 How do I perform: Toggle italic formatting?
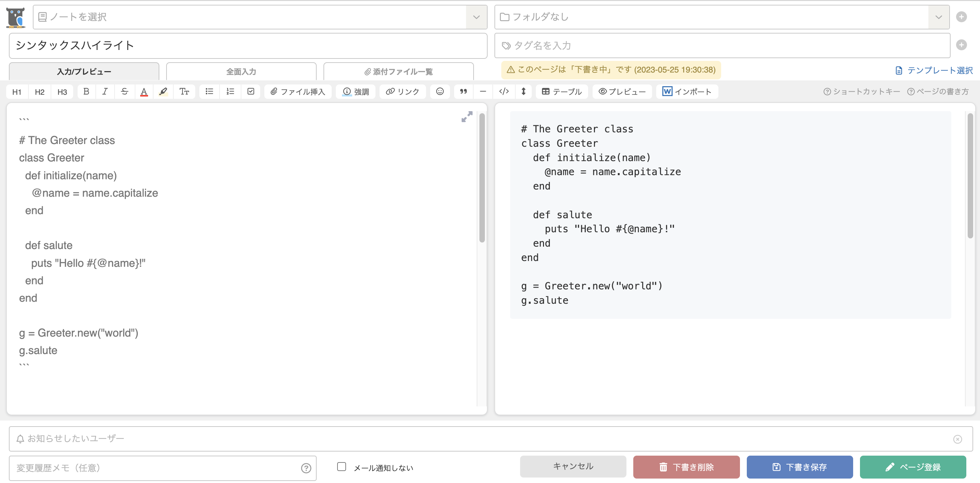point(105,91)
